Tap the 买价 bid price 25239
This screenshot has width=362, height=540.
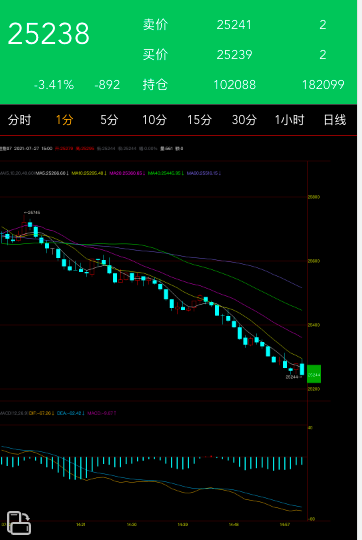tap(234, 54)
